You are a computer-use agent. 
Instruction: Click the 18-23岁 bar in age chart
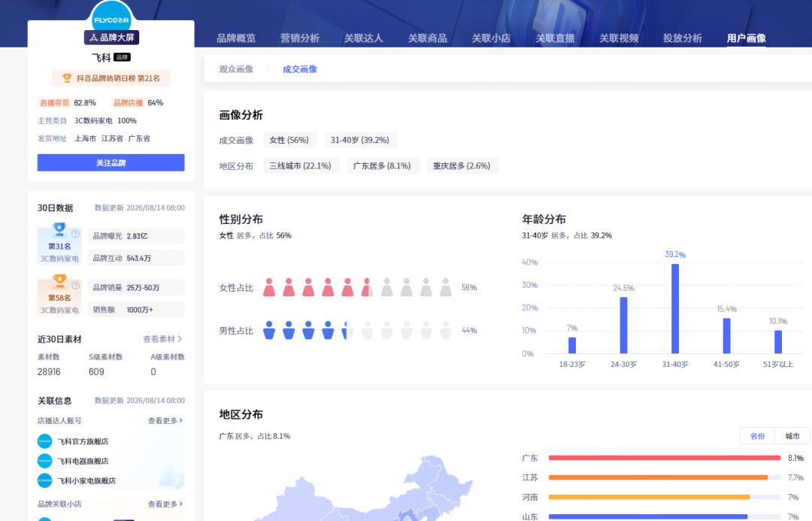coord(572,345)
